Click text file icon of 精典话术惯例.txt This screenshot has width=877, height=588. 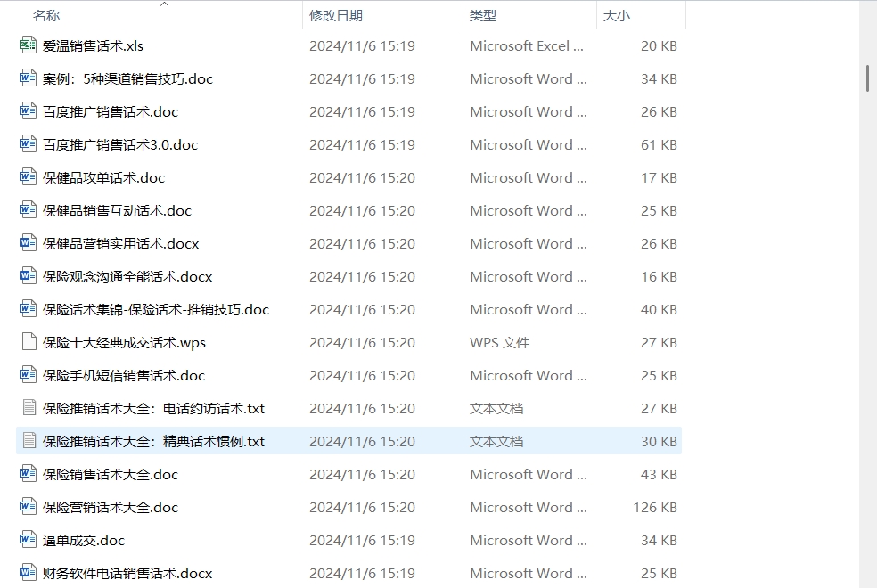click(29, 441)
